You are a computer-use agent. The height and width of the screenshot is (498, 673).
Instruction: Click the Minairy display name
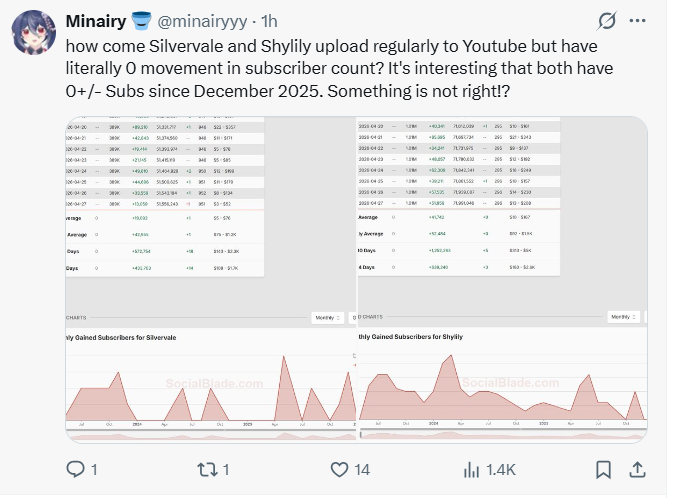[94, 21]
